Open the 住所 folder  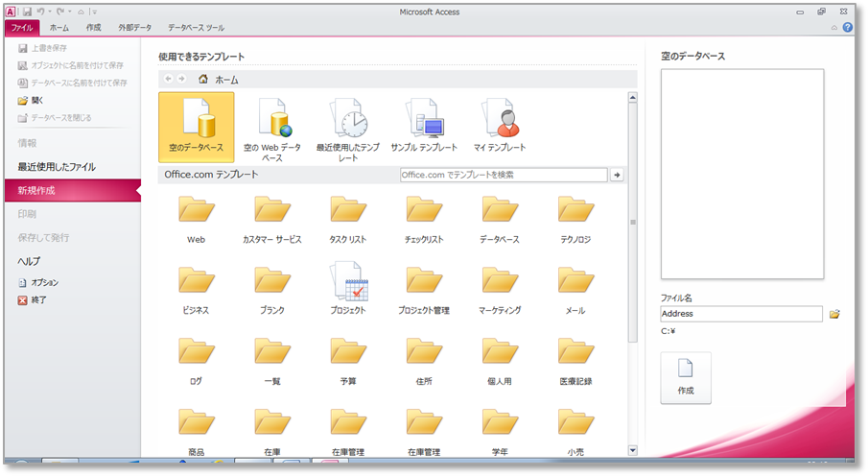[424, 361]
